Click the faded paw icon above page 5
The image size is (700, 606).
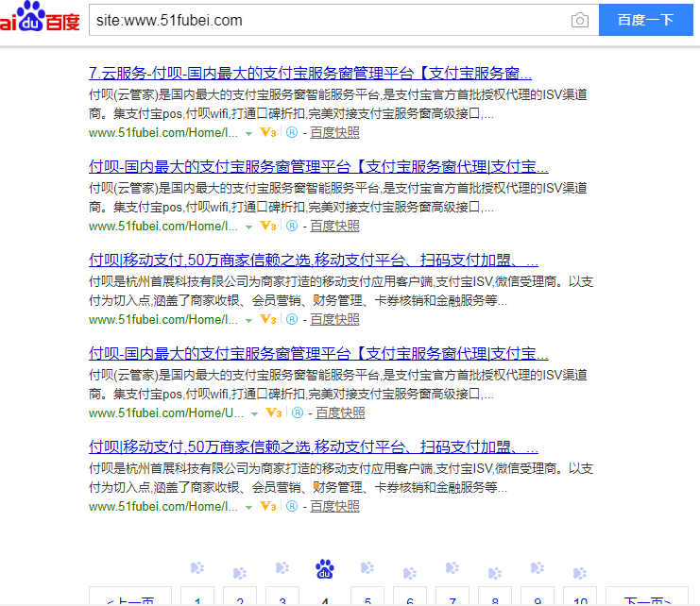point(367,567)
